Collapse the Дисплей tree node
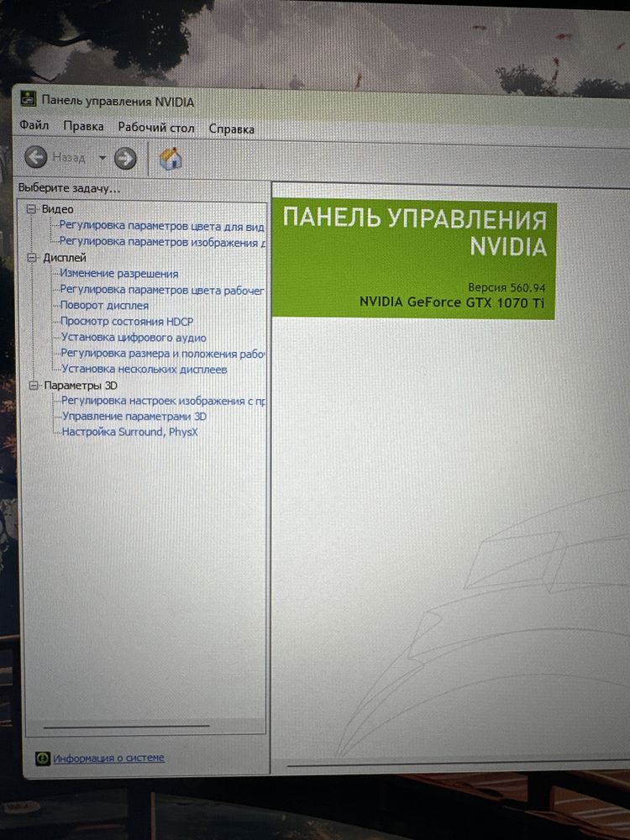The width and height of the screenshot is (630, 840). coord(32,258)
